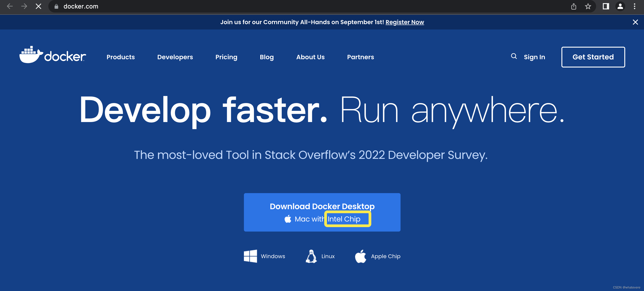Open the Developers menu
This screenshot has width=644, height=291.
(x=175, y=57)
